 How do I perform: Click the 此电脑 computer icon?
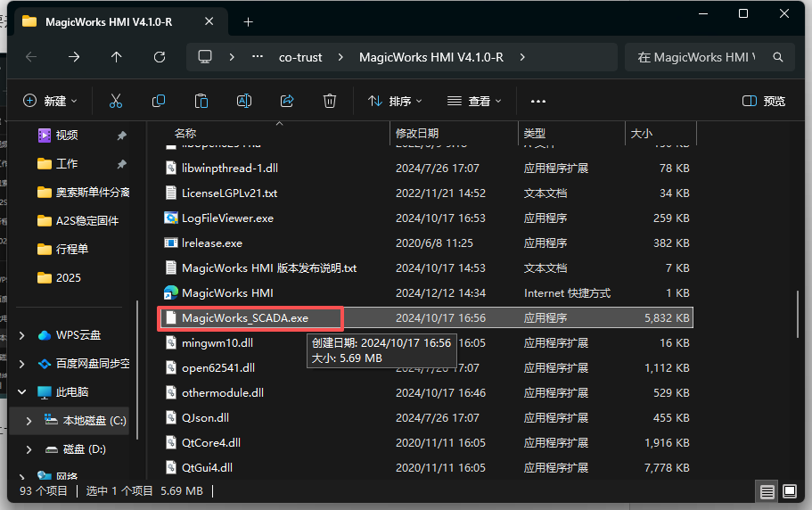pos(45,392)
